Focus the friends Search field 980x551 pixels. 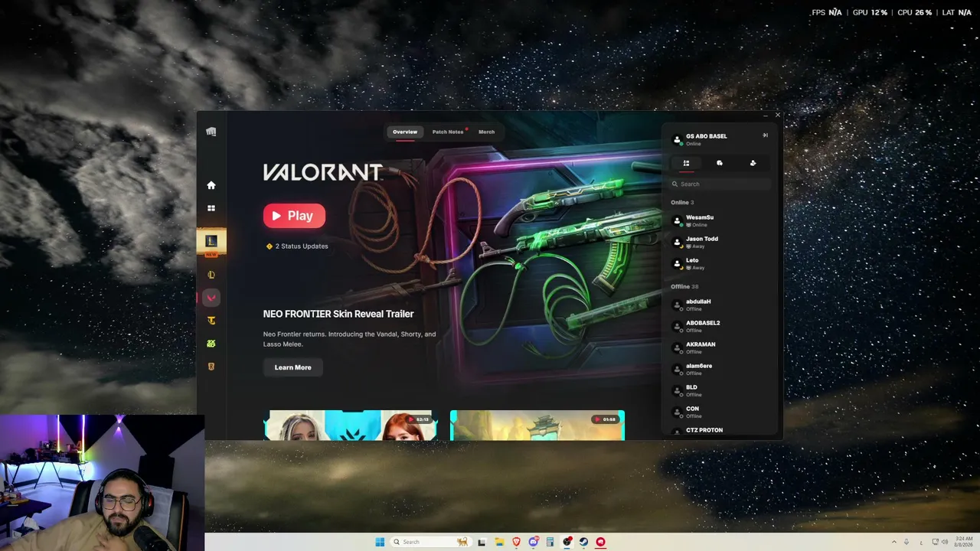[x=720, y=184]
